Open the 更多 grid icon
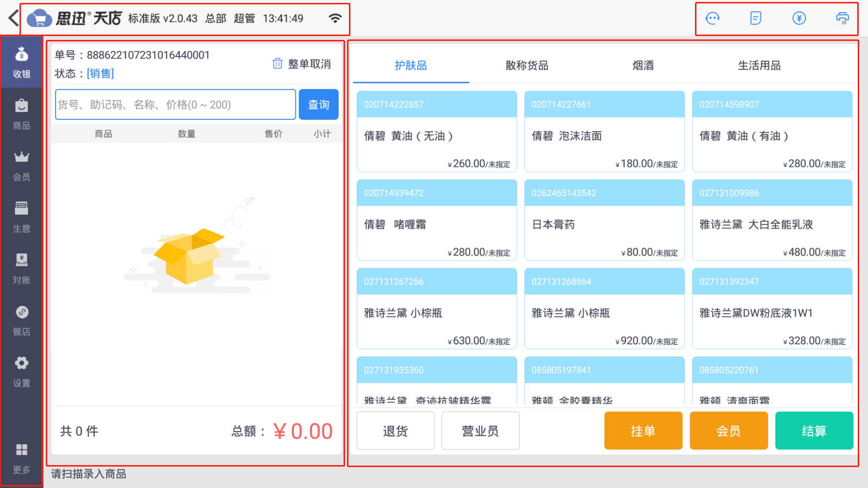868x488 pixels. pos(21,459)
